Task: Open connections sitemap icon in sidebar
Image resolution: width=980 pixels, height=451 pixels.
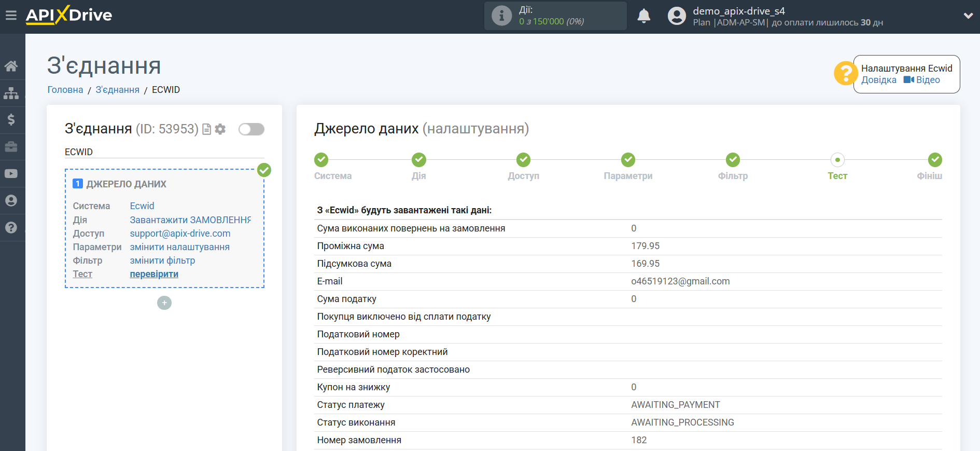Action: point(11,93)
